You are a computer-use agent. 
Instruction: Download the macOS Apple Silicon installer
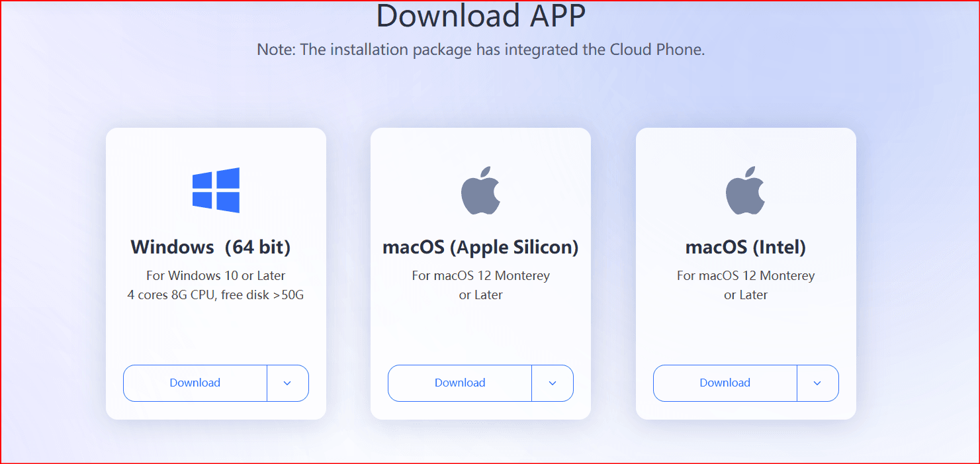[x=460, y=383]
